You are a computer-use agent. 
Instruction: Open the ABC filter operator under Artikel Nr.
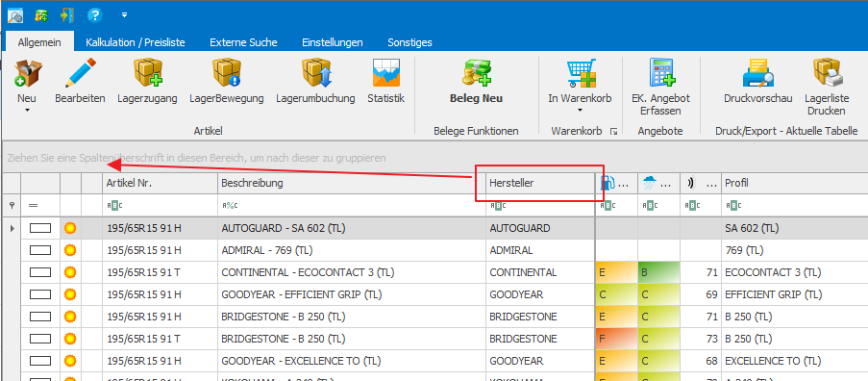pyautogui.click(x=114, y=206)
